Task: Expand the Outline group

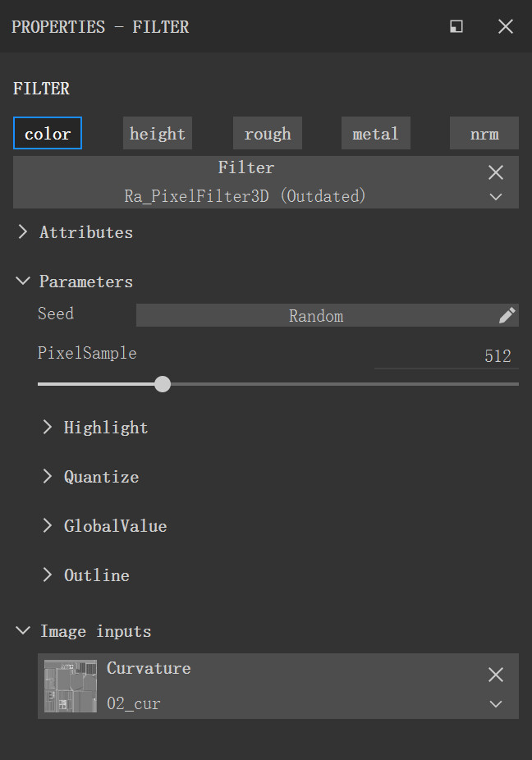Action: click(x=48, y=575)
